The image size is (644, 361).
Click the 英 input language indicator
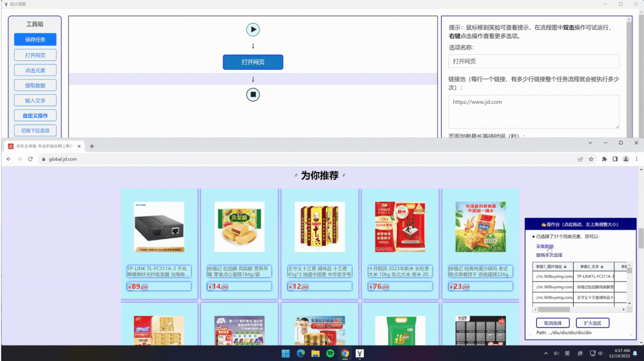[x=567, y=354]
